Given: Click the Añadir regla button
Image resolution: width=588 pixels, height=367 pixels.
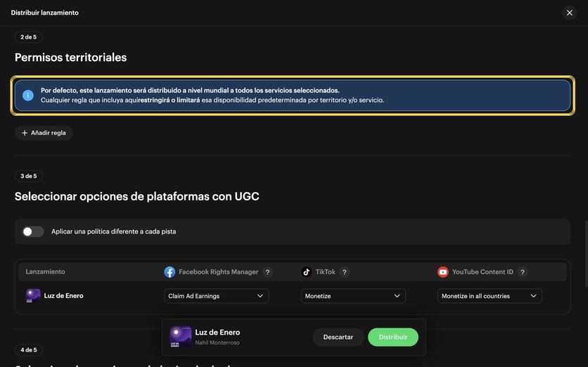Looking at the screenshot, I should tap(44, 133).
